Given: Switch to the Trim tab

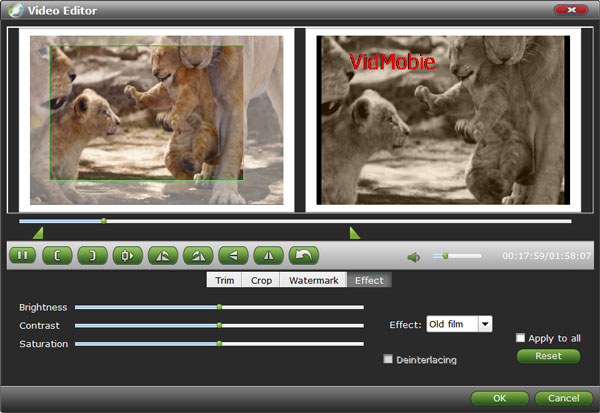Looking at the screenshot, I should click(x=224, y=280).
